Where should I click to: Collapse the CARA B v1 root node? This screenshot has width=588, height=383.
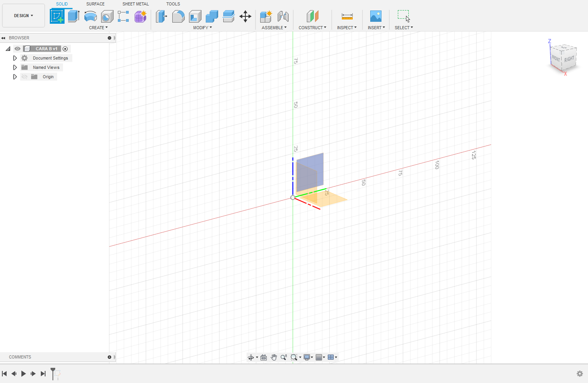[x=8, y=49]
